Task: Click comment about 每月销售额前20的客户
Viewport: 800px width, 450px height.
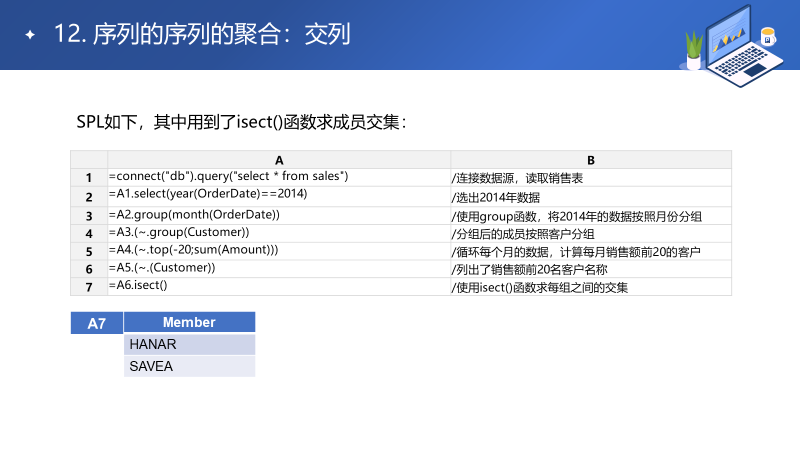Action: [x=591, y=252]
